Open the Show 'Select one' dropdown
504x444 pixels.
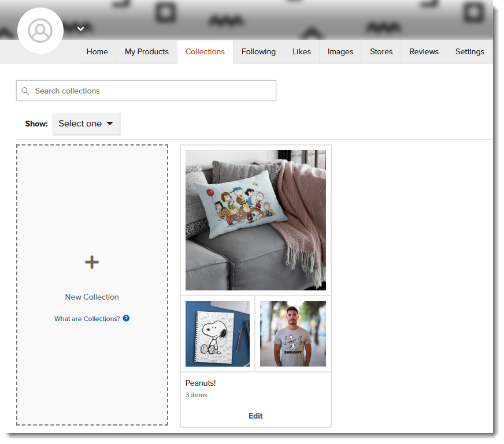[x=86, y=124]
